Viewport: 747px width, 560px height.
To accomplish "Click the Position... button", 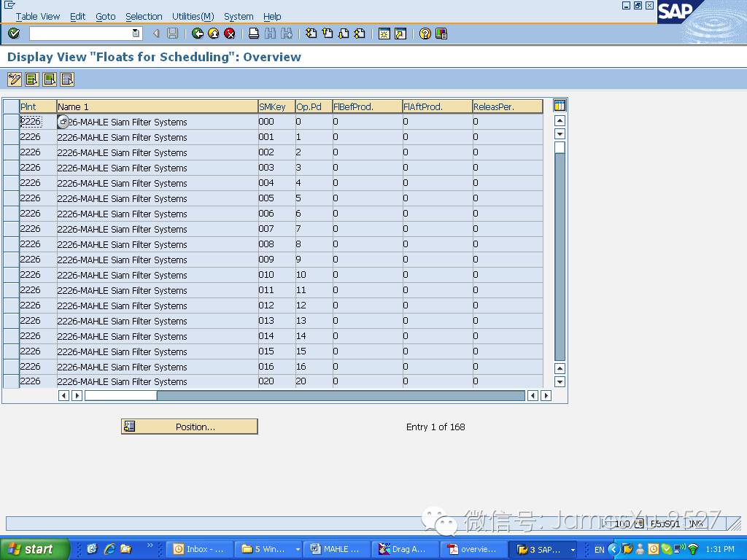I will coord(190,427).
